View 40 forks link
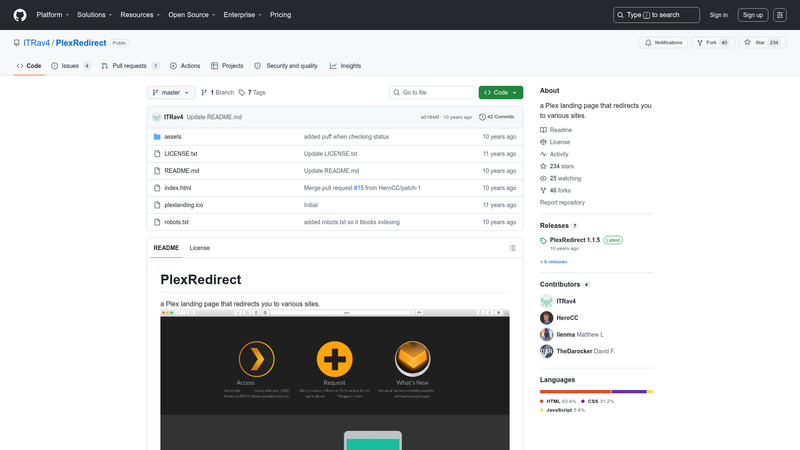The width and height of the screenshot is (800, 450). coord(555,190)
